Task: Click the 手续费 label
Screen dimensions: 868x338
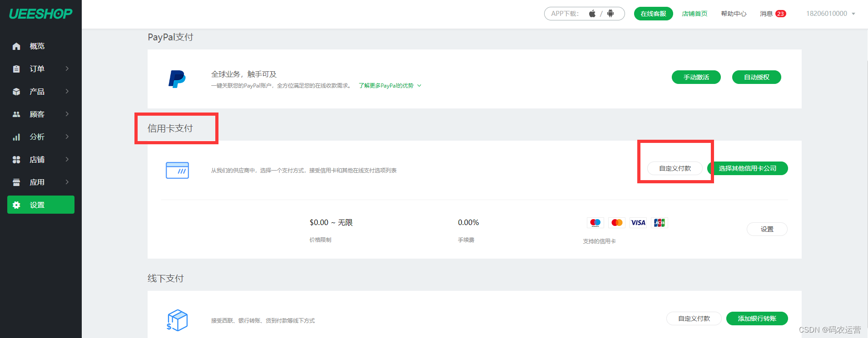Action: [x=466, y=240]
